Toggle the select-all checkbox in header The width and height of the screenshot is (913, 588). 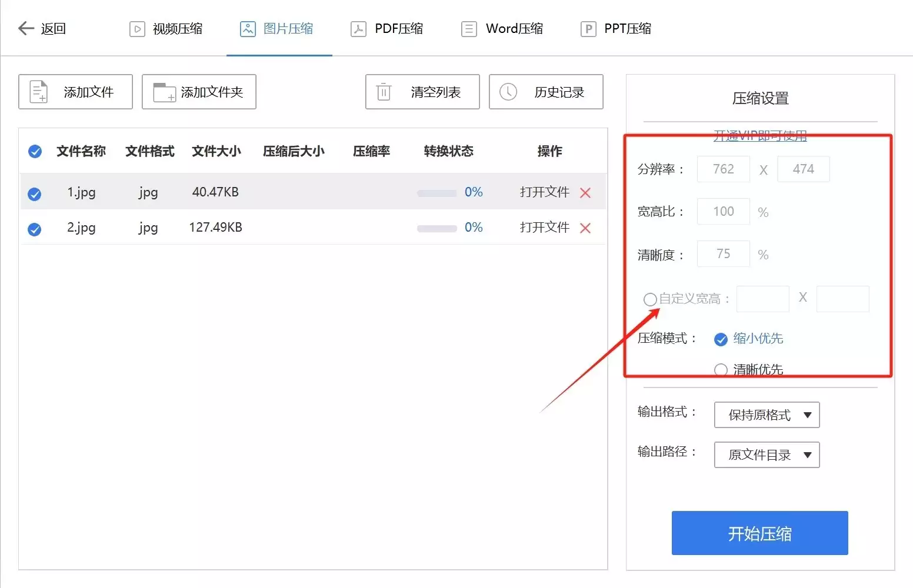(x=35, y=152)
